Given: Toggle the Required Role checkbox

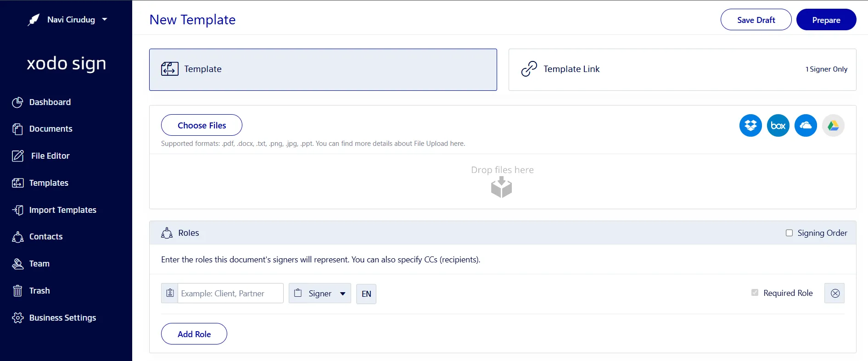Looking at the screenshot, I should [755, 293].
